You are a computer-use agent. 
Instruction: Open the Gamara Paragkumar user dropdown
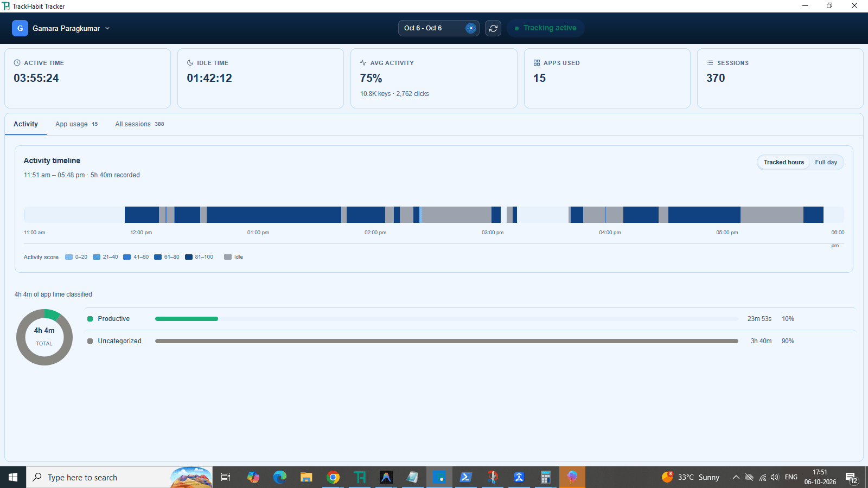click(71, 28)
